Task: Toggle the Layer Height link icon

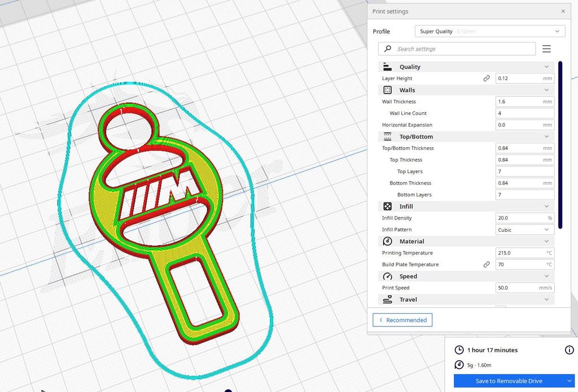Action: coord(487,78)
